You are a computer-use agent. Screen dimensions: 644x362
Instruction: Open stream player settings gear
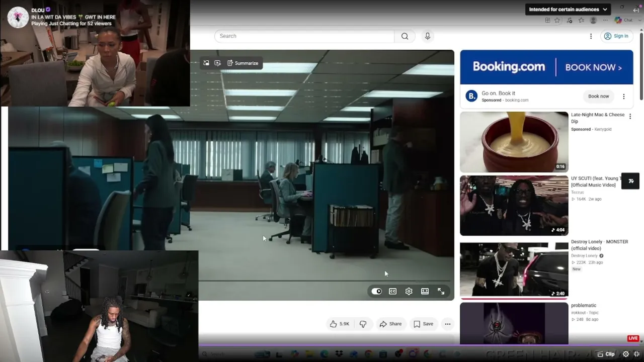coord(626,354)
